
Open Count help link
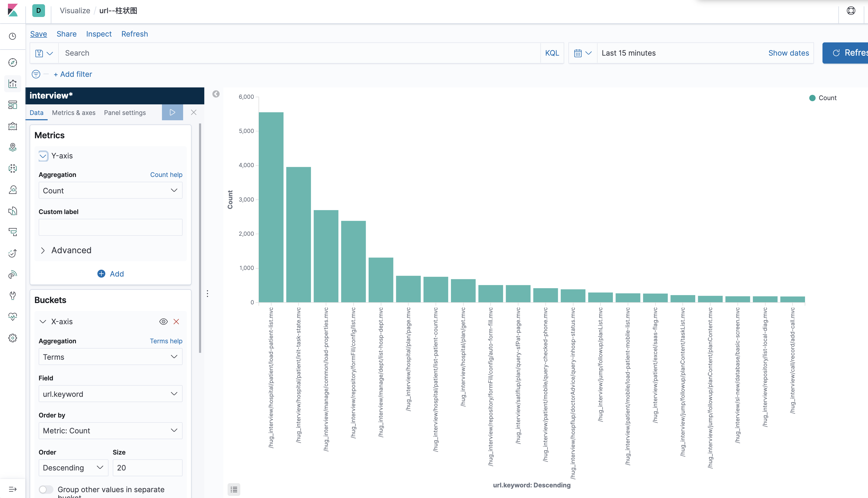(166, 175)
